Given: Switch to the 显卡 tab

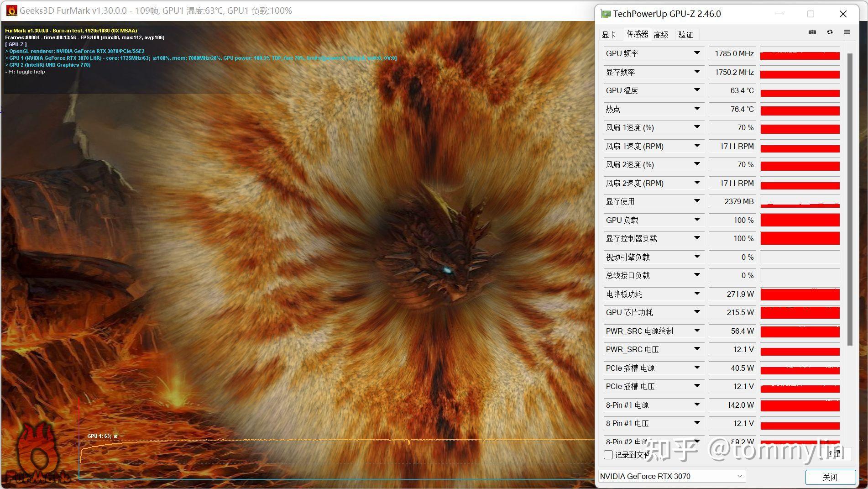Looking at the screenshot, I should [x=609, y=35].
